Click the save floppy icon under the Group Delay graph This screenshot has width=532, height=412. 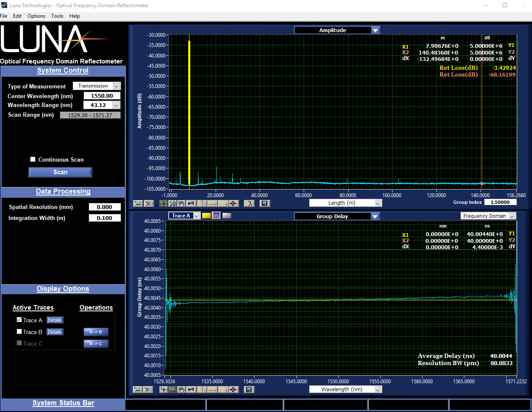pyautogui.click(x=249, y=390)
